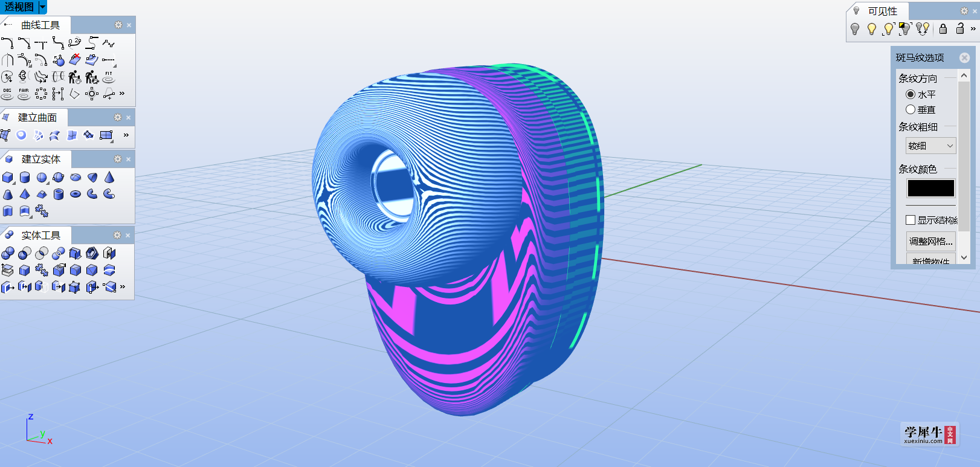
Task: Click the Boolean intersection icon in 实体工具
Action: (41, 253)
